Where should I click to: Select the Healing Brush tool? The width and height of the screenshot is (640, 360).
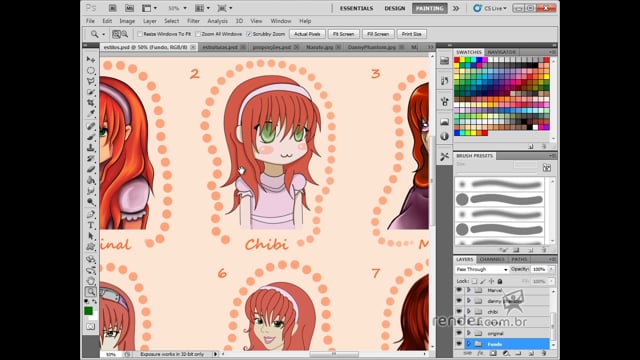tap(91, 126)
